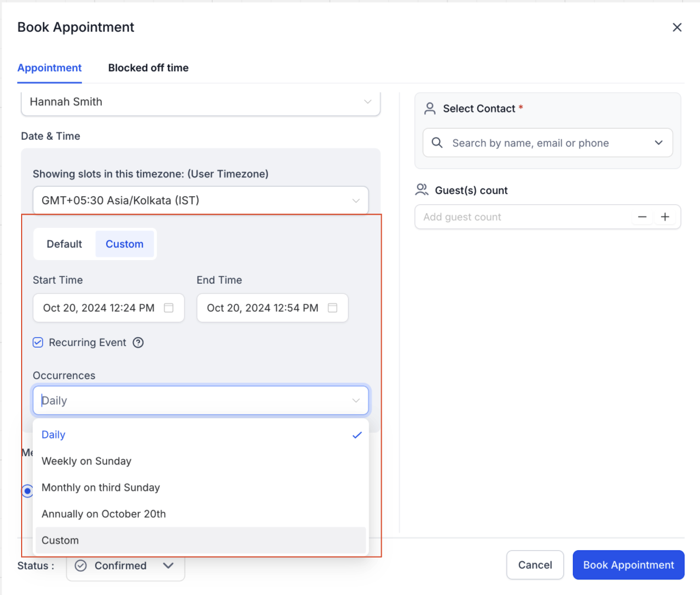The image size is (700, 595).
Task: Decrease guest count with minus button
Action: coord(642,217)
